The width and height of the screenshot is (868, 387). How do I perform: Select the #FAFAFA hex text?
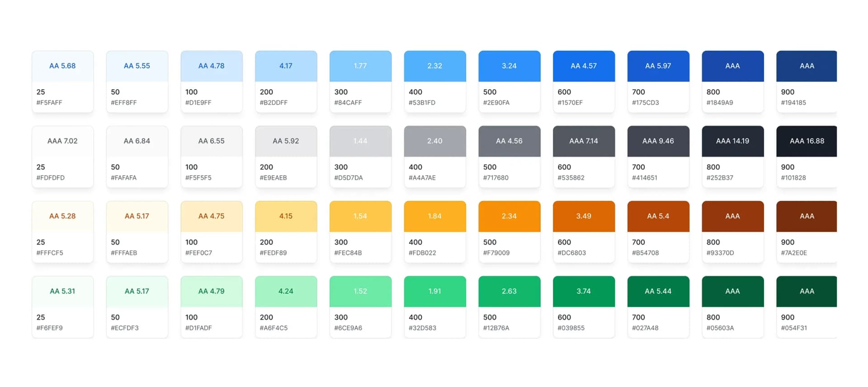click(x=124, y=178)
